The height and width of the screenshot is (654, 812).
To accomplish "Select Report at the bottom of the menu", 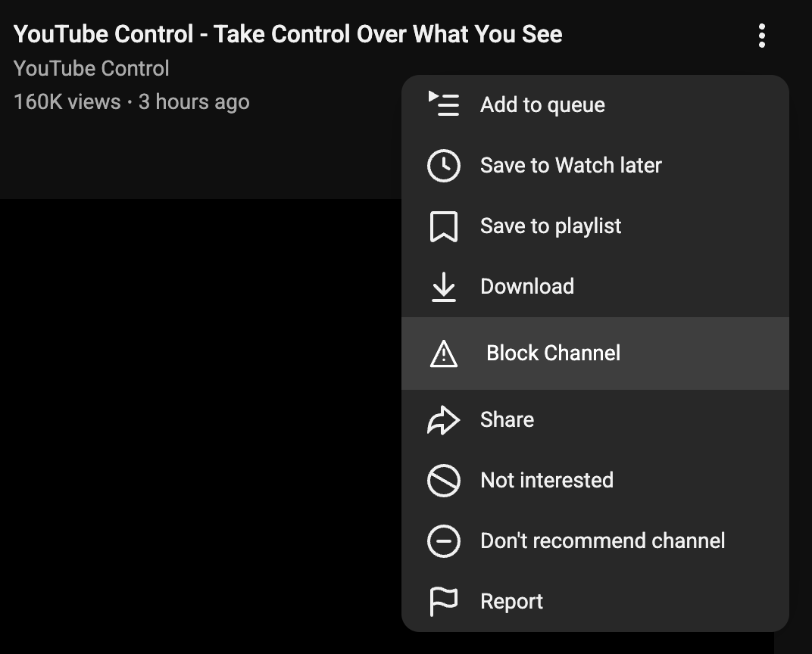I will coord(511,600).
